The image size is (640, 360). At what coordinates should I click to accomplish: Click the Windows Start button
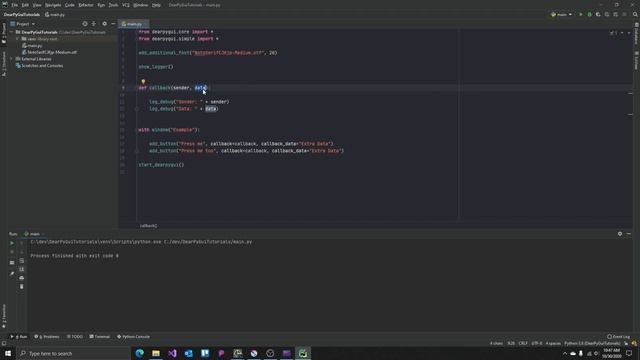point(8,353)
